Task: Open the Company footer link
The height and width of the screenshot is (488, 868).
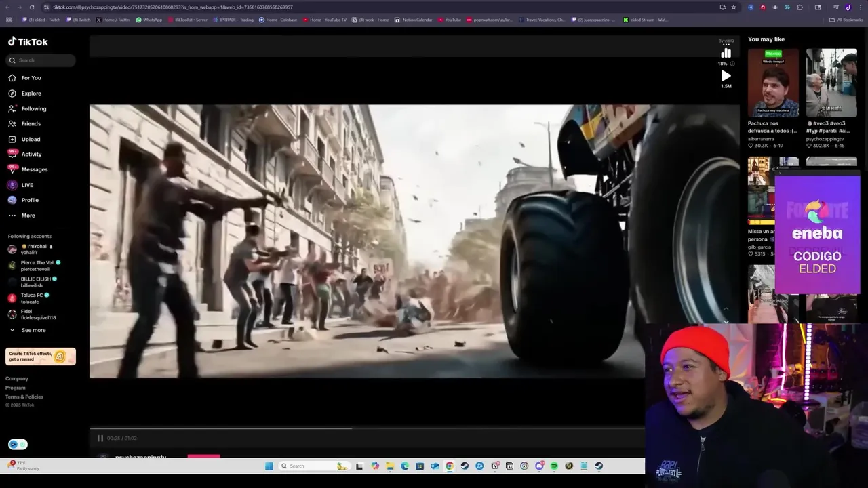Action: tap(17, 379)
